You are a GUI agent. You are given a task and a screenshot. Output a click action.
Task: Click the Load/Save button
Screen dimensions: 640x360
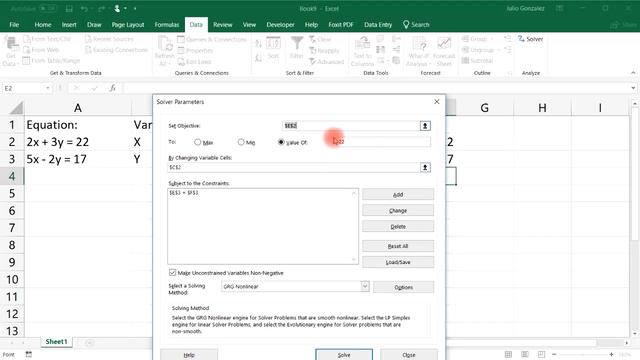398,262
